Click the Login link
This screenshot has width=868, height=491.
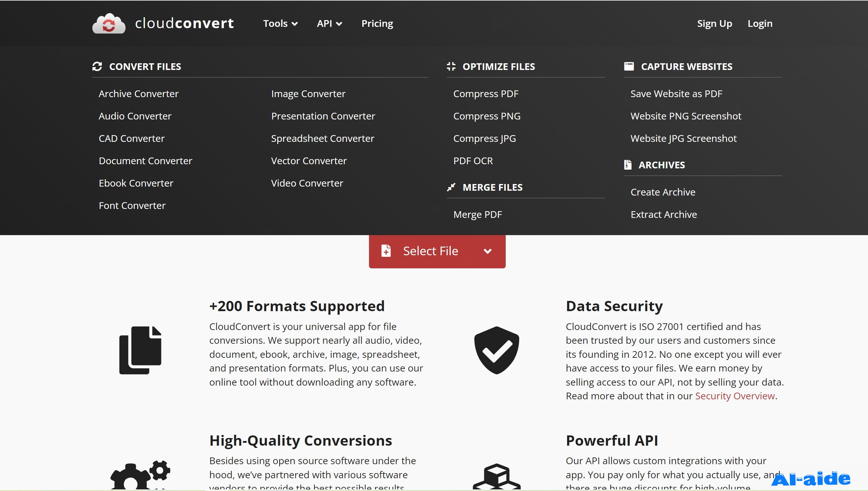pos(760,24)
